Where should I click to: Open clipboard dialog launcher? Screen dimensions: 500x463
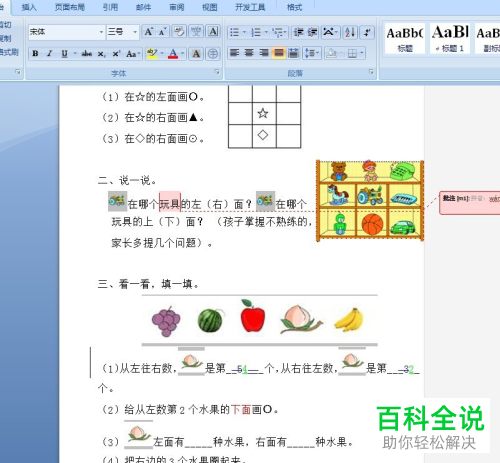point(18,72)
